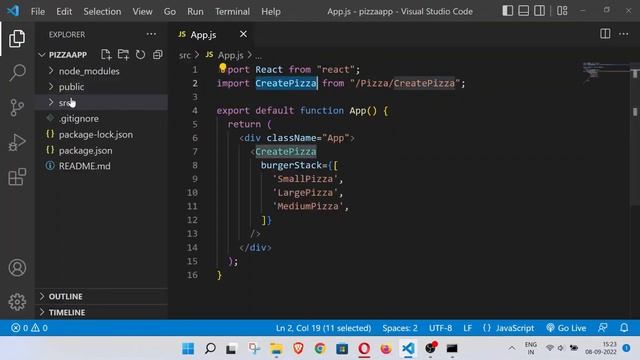Click the src breadcrumb segment

click(x=184, y=55)
